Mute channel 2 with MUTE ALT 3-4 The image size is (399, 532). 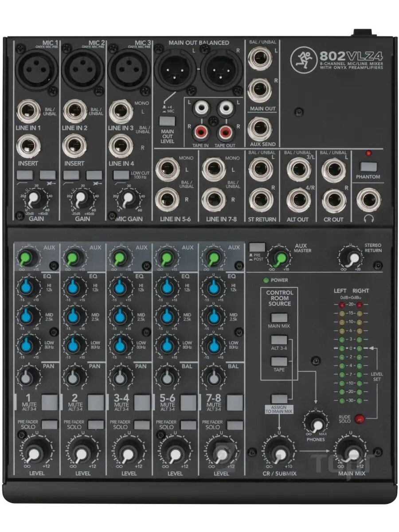(96, 402)
